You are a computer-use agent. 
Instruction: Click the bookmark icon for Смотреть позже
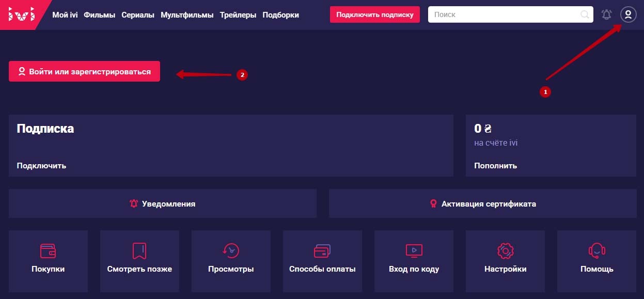click(139, 251)
